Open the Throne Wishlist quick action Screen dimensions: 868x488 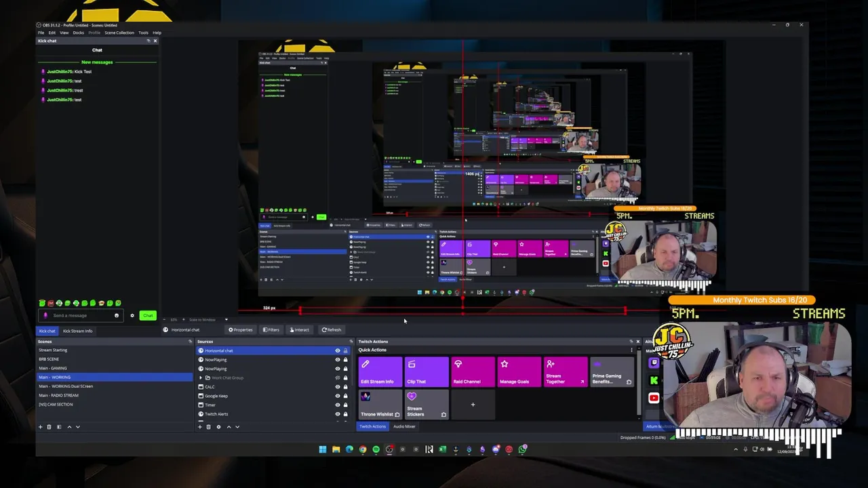click(x=380, y=405)
